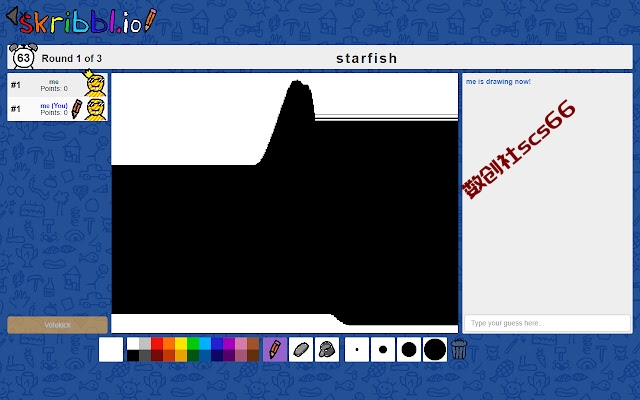Pick the white color swatch

pyautogui.click(x=133, y=343)
